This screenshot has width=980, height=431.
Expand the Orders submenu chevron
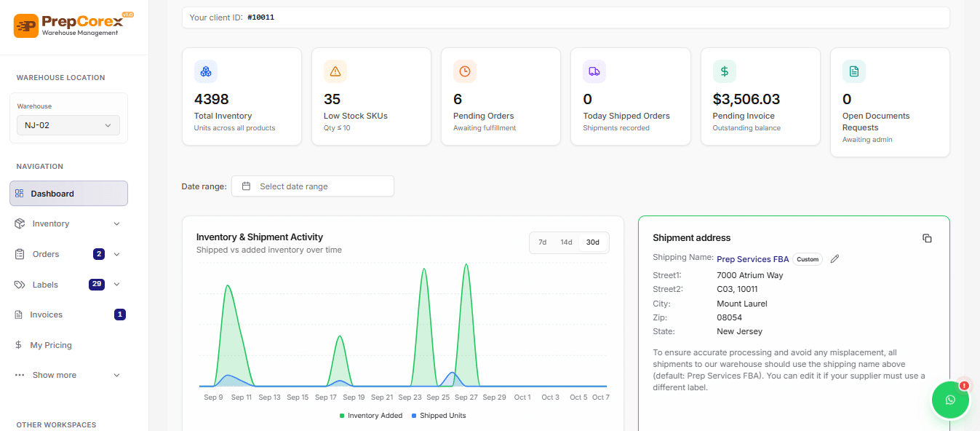[x=116, y=254]
